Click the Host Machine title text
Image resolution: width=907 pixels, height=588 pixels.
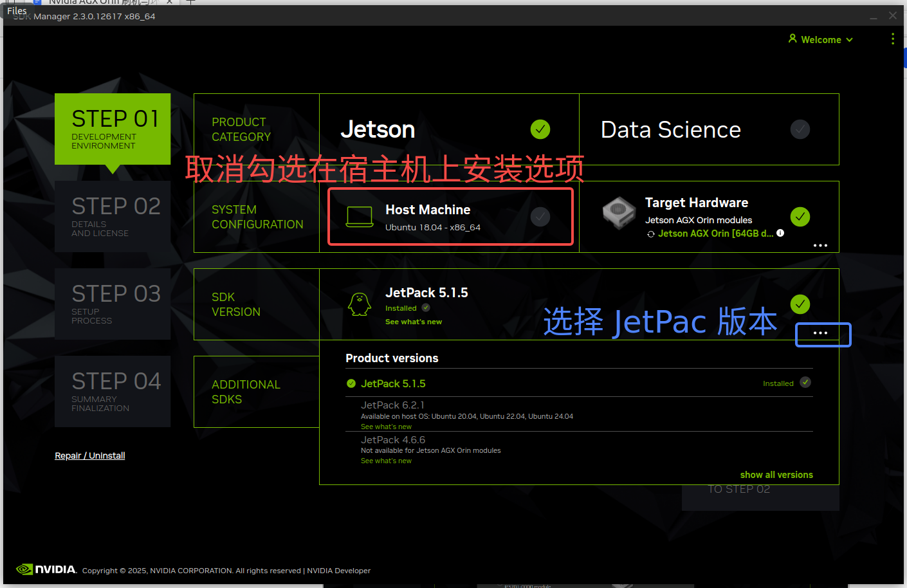coord(428,210)
